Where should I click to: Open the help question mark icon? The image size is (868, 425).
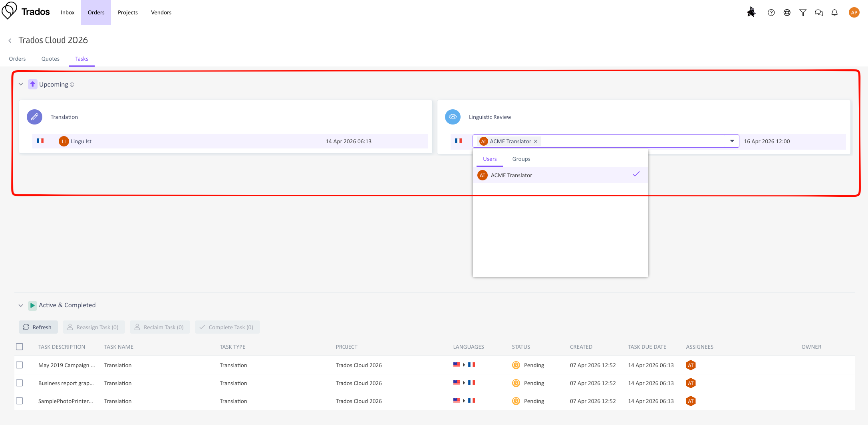point(771,13)
